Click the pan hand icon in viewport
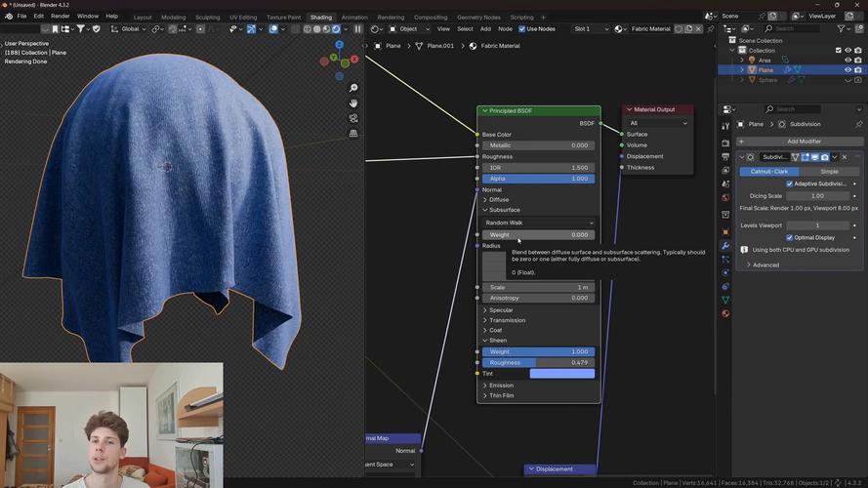Viewport: 868px width, 488px height. pos(353,103)
